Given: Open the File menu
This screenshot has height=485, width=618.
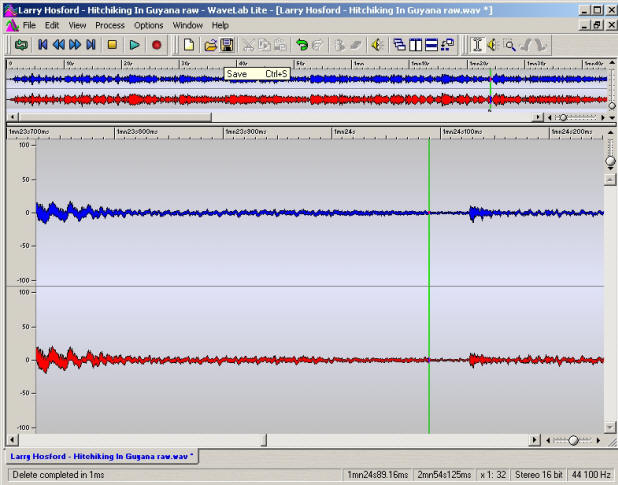Looking at the screenshot, I should click(29, 25).
